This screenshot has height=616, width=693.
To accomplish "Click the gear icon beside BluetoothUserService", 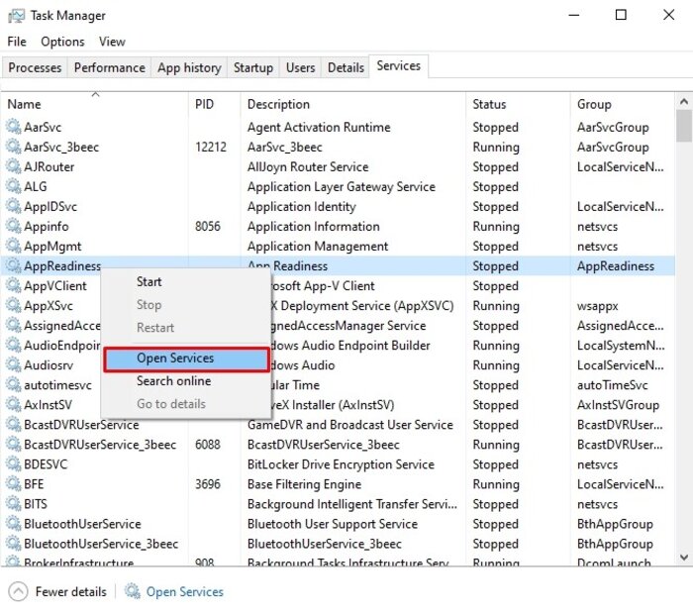I will (13, 524).
